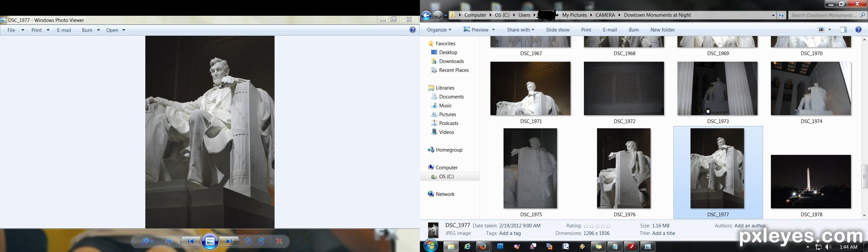This screenshot has height=252, width=868.
Task: Open the Share with dropdown
Action: (x=520, y=30)
